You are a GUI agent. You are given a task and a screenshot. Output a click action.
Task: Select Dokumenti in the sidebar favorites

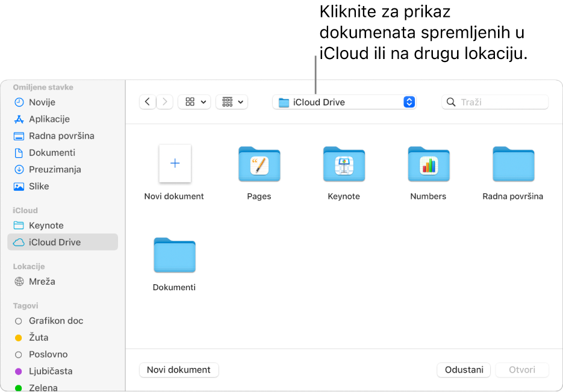click(x=63, y=153)
